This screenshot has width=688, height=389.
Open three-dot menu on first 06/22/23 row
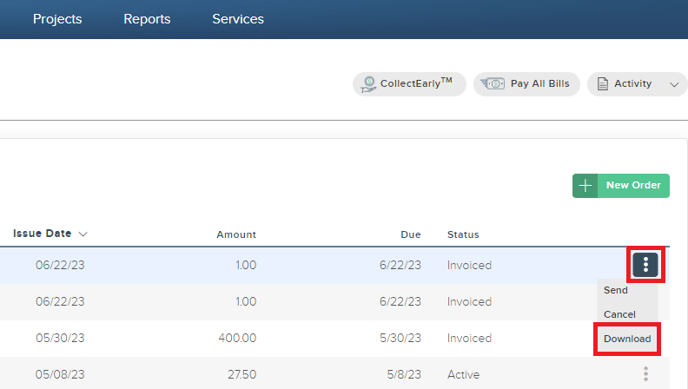click(645, 264)
